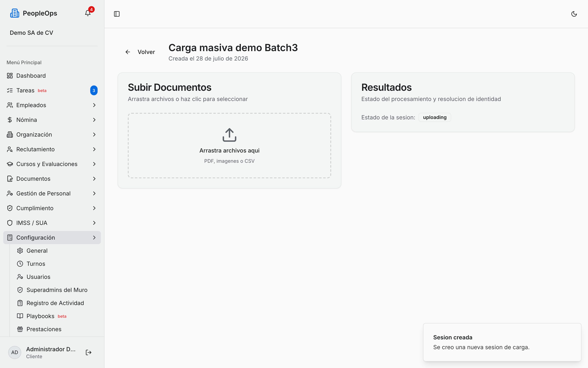Expand Reclutamiento chevron
Image resolution: width=588 pixels, height=368 pixels.
tap(94, 149)
